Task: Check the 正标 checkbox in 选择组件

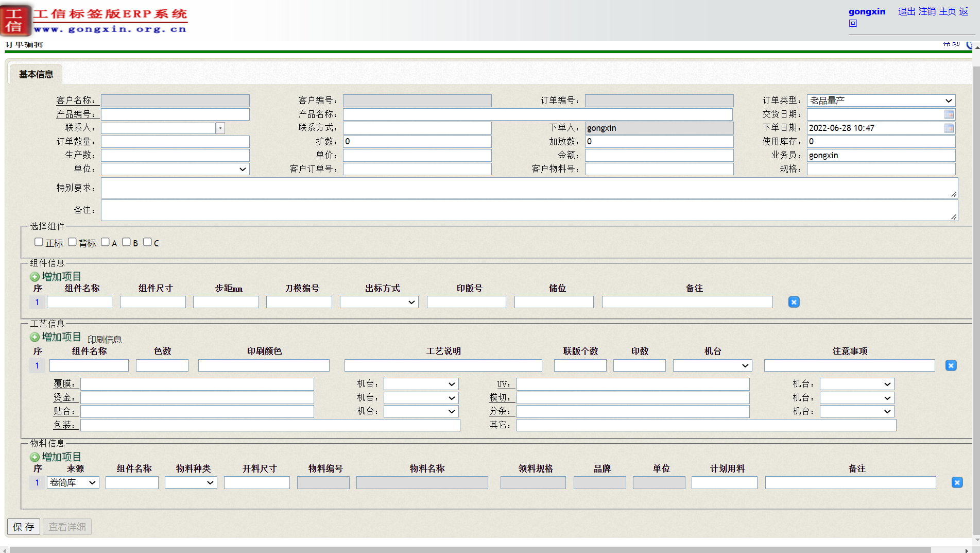Action: click(39, 241)
